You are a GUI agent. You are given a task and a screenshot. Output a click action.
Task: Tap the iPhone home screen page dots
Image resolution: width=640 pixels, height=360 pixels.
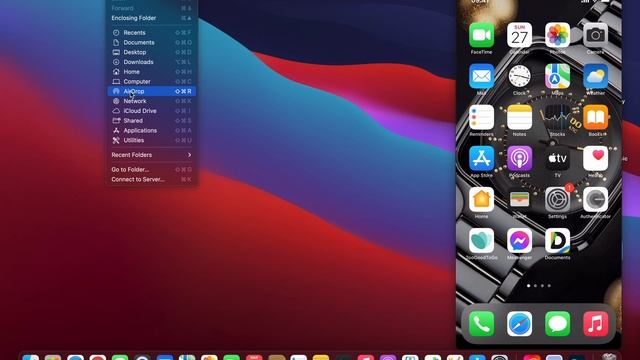(539, 286)
